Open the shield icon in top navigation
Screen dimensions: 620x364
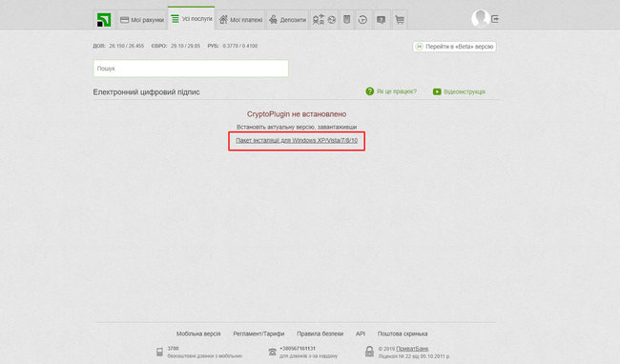(x=347, y=19)
